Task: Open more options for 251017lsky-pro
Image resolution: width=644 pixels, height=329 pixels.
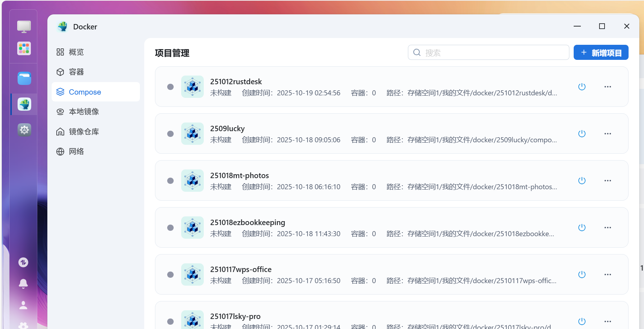Action: point(608,321)
